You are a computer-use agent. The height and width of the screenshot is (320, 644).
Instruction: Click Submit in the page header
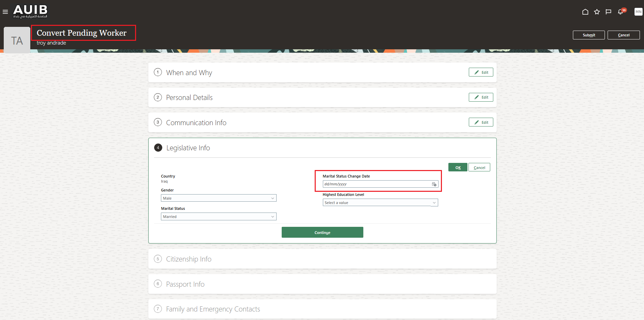(x=589, y=35)
